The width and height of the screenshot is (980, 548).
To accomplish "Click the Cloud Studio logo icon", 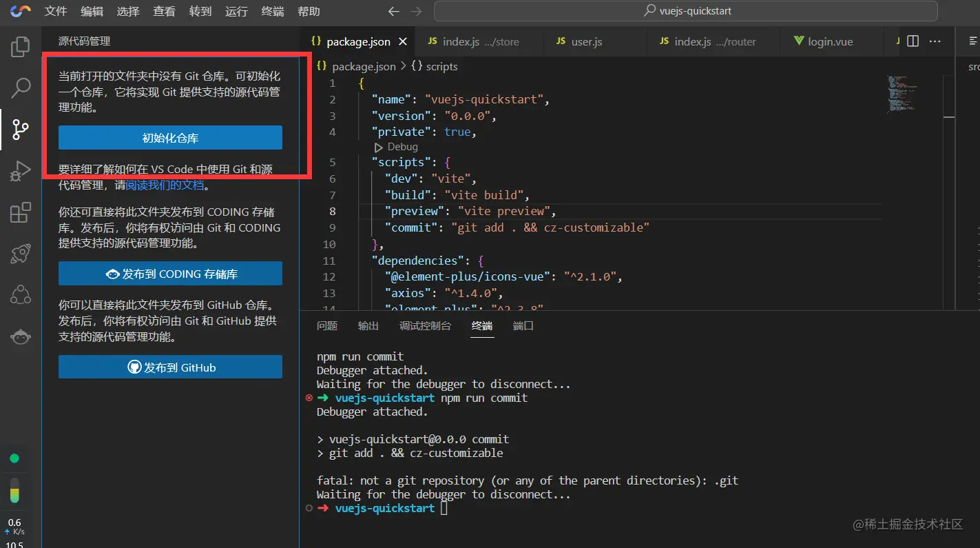I will pos(21,11).
